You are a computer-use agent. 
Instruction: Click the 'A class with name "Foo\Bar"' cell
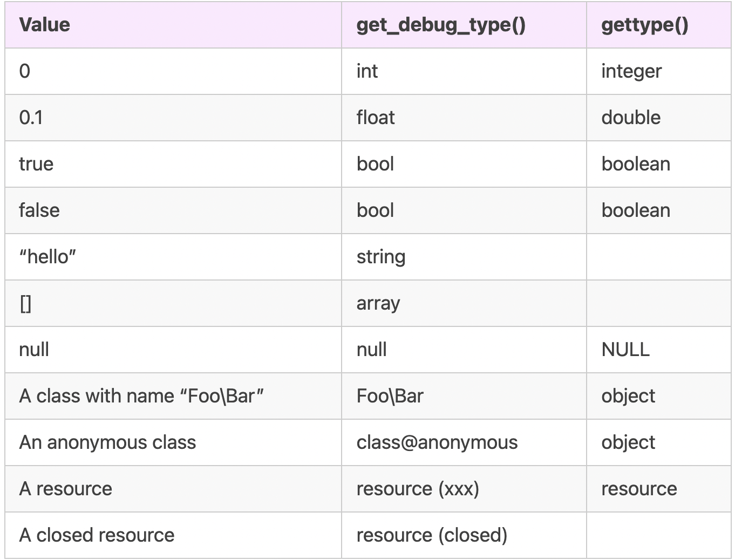pyautogui.click(x=141, y=396)
